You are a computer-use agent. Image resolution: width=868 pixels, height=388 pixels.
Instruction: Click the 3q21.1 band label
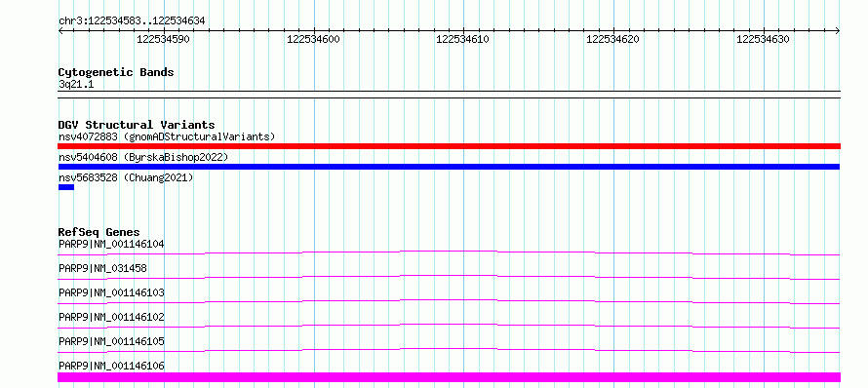(76, 84)
